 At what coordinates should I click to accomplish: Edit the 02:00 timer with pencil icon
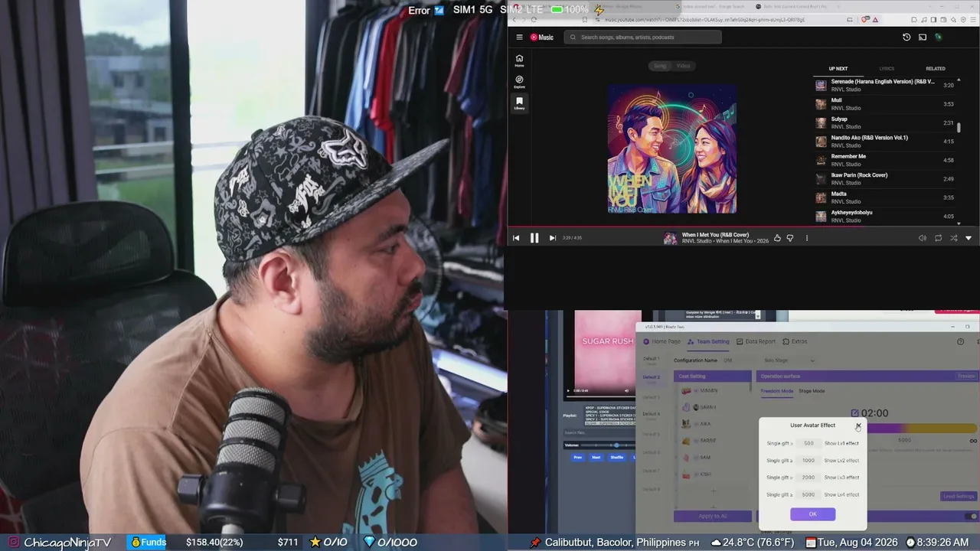pos(855,413)
